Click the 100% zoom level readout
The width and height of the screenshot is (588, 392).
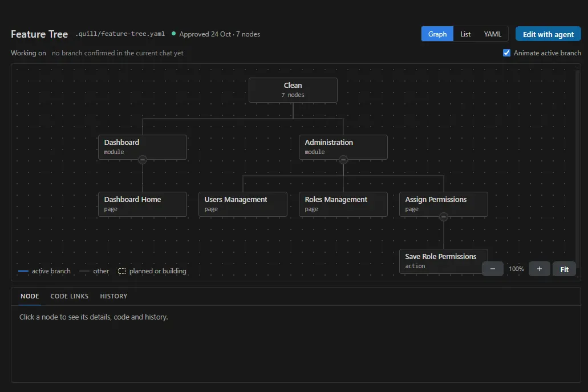tap(516, 269)
